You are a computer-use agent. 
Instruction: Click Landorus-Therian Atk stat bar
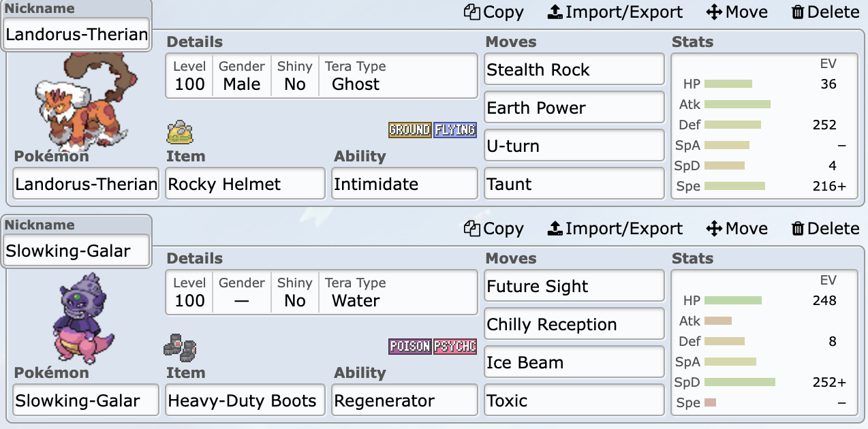(737, 104)
